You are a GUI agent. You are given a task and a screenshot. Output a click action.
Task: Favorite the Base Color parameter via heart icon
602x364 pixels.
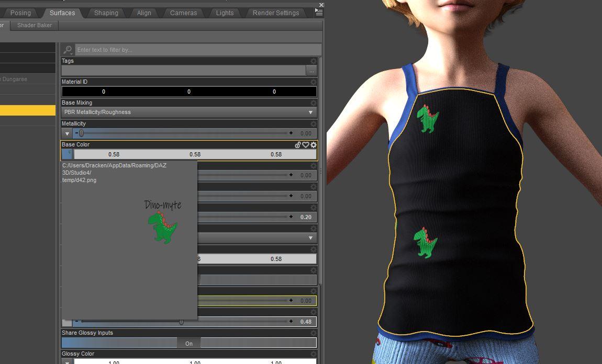click(306, 145)
